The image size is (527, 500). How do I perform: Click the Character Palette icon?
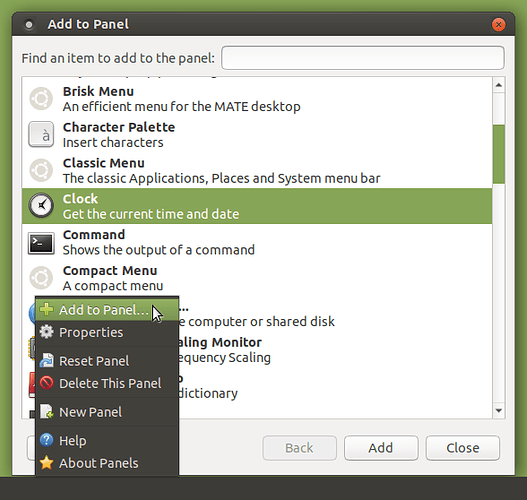pos(41,134)
